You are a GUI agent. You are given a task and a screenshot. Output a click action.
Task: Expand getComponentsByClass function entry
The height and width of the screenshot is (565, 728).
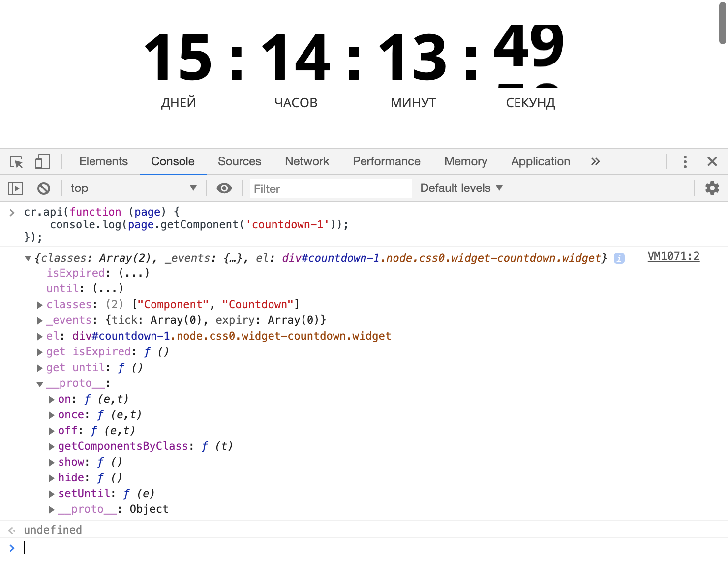(52, 447)
